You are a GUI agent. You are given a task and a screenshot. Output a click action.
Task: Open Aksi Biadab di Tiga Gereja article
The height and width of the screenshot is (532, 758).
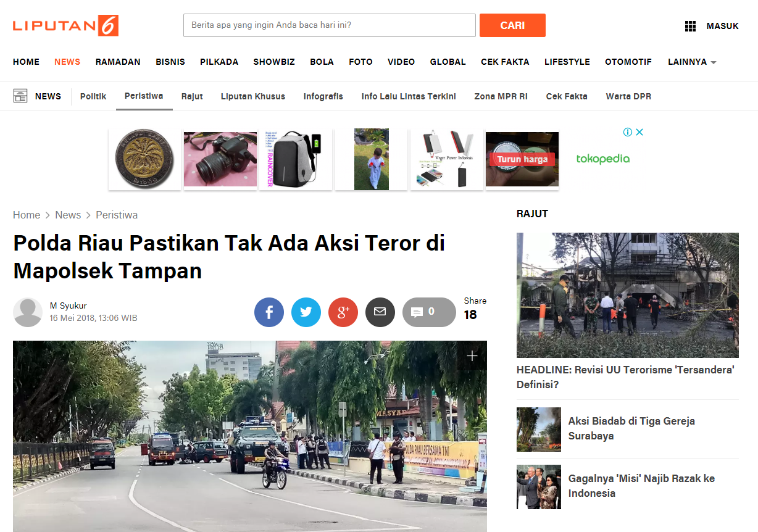pyautogui.click(x=631, y=428)
